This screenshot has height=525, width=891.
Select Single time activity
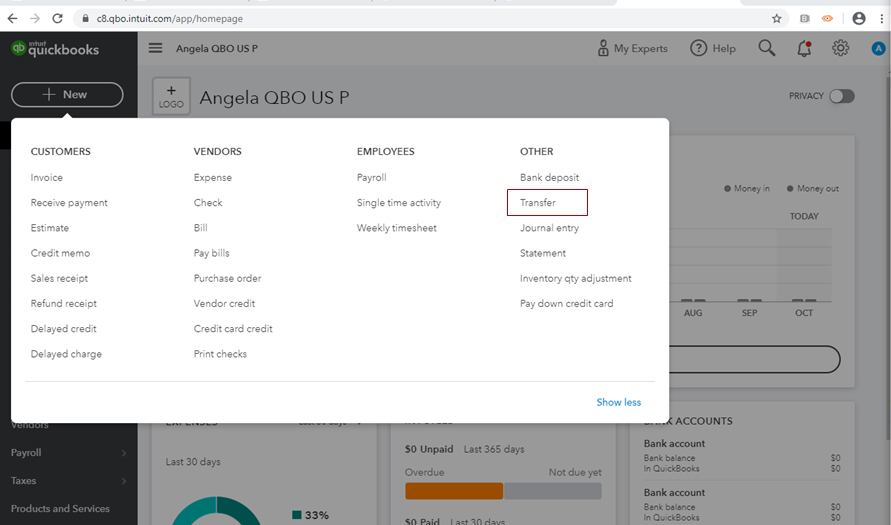[398, 203]
